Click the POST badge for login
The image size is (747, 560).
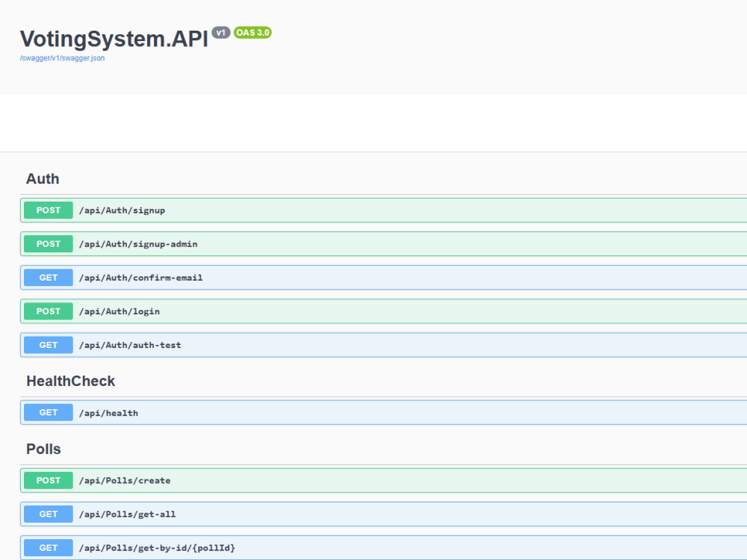[48, 311]
